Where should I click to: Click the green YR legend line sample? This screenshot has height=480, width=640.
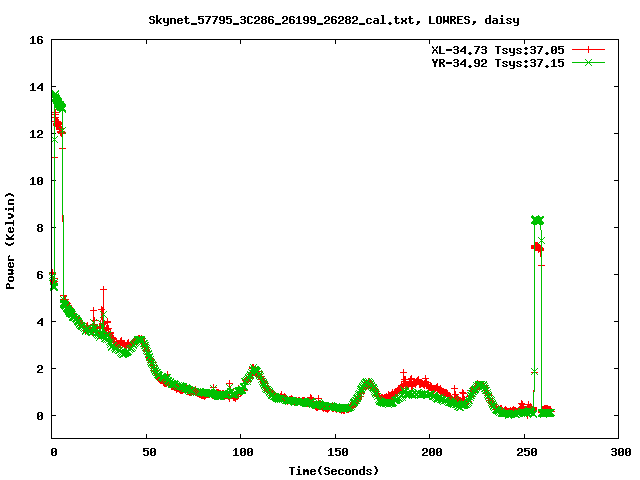[589, 62]
